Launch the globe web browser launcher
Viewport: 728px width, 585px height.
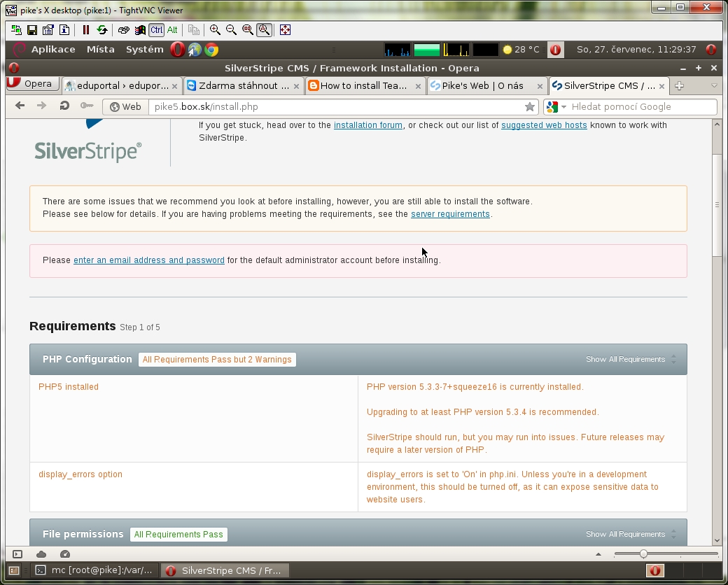pos(195,49)
